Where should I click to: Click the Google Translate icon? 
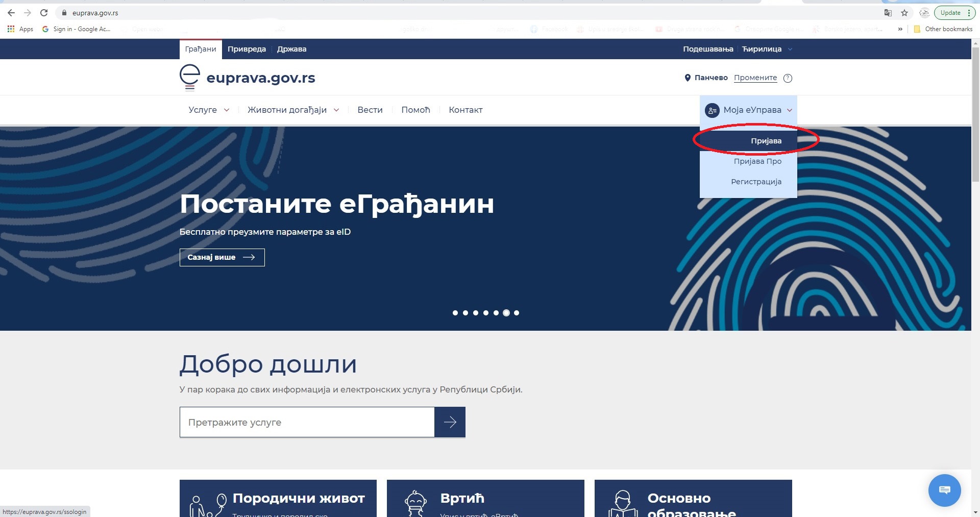pyautogui.click(x=888, y=13)
